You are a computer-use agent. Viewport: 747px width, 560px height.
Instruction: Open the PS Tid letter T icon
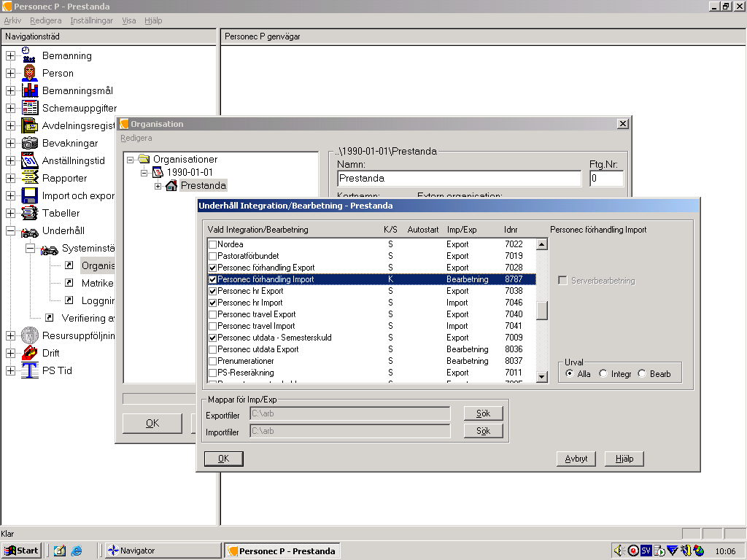(29, 370)
